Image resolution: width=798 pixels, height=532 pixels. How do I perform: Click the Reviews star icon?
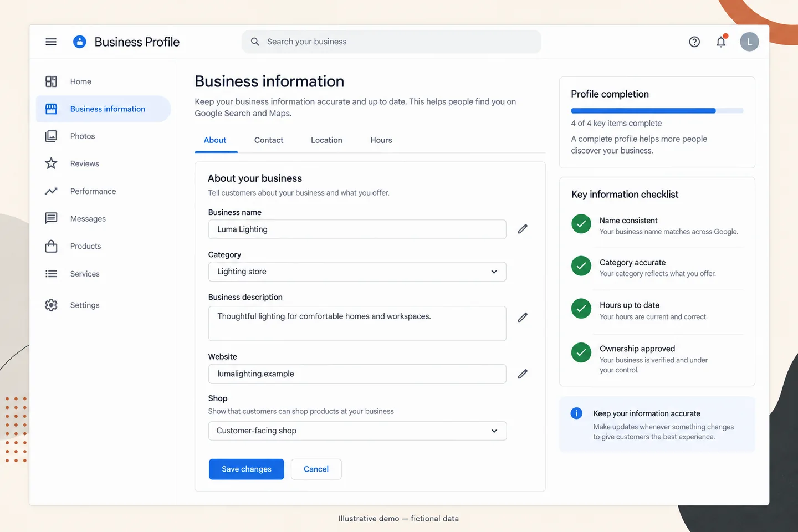(51, 163)
